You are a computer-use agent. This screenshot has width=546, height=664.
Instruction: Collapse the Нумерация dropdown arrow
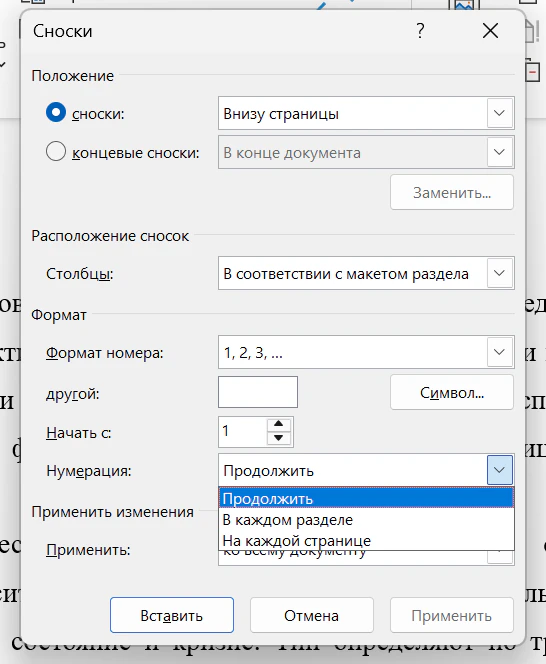pyautogui.click(x=500, y=470)
